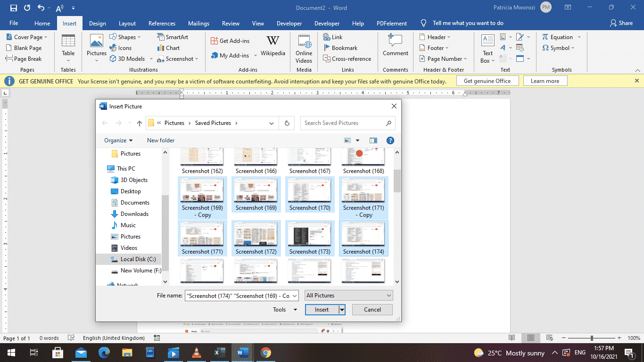Open VLC media player from taskbar

(196, 353)
